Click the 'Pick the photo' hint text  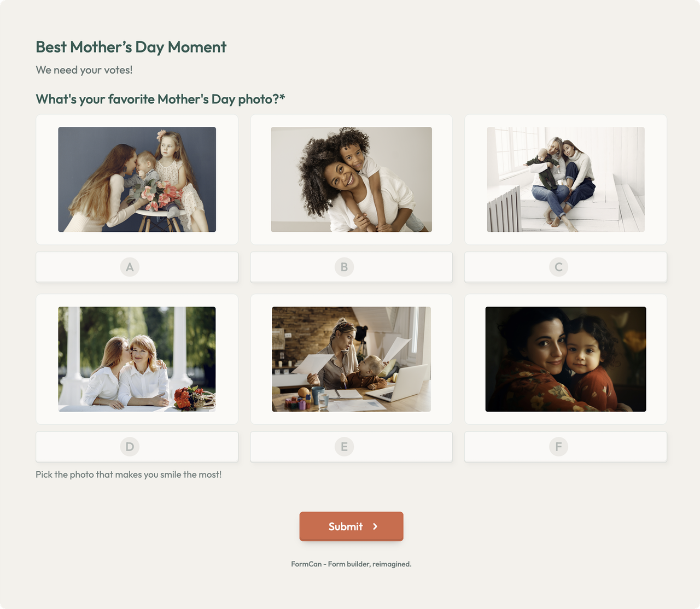129,475
